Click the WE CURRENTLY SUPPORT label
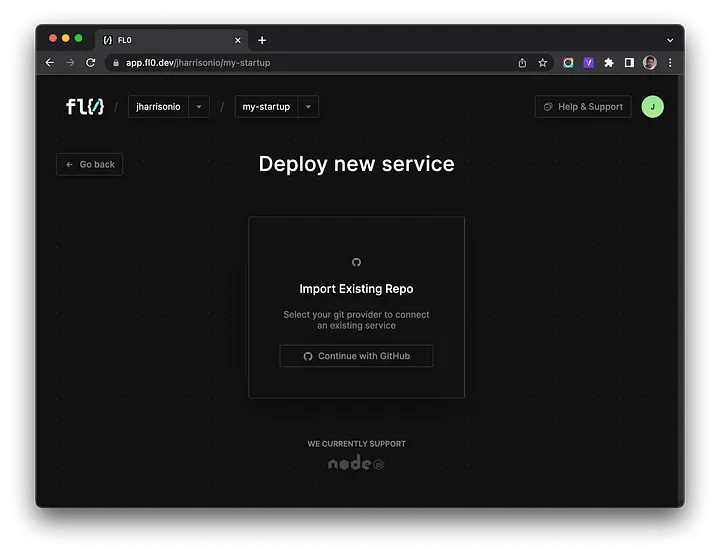 (356, 443)
